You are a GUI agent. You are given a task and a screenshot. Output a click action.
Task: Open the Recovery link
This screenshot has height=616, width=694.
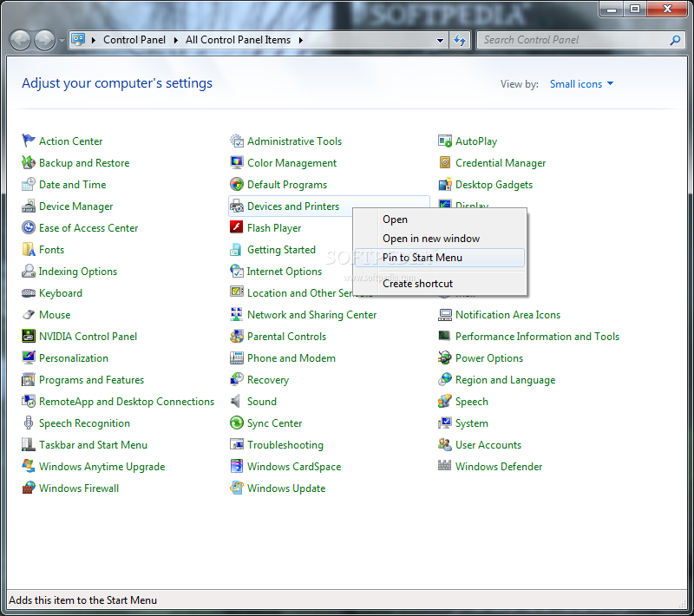tap(268, 380)
